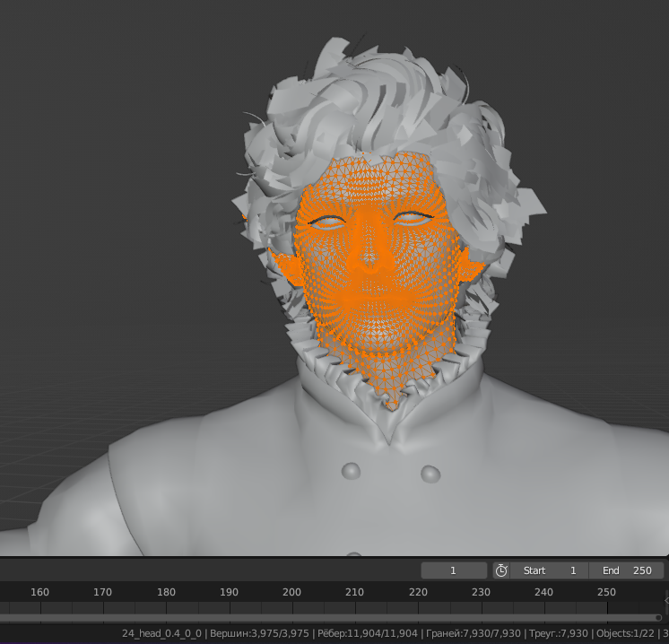Image resolution: width=669 pixels, height=644 pixels.
Task: Jump to frame 230 on the timeline
Action: click(481, 592)
